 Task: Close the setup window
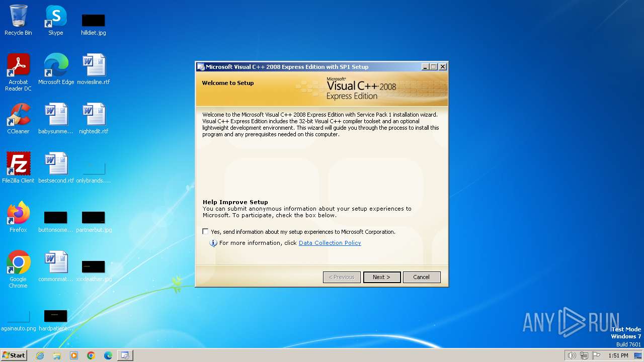[x=443, y=67]
